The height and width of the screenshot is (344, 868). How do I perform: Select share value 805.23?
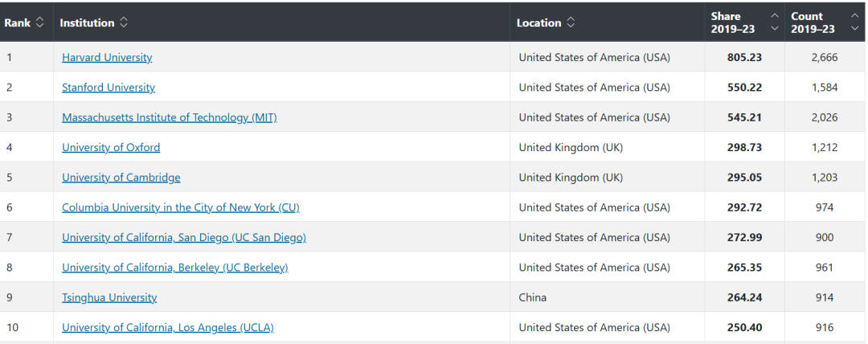point(744,58)
